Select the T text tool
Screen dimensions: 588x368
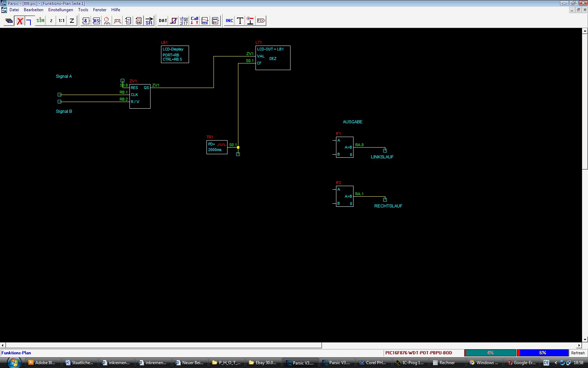pos(240,21)
